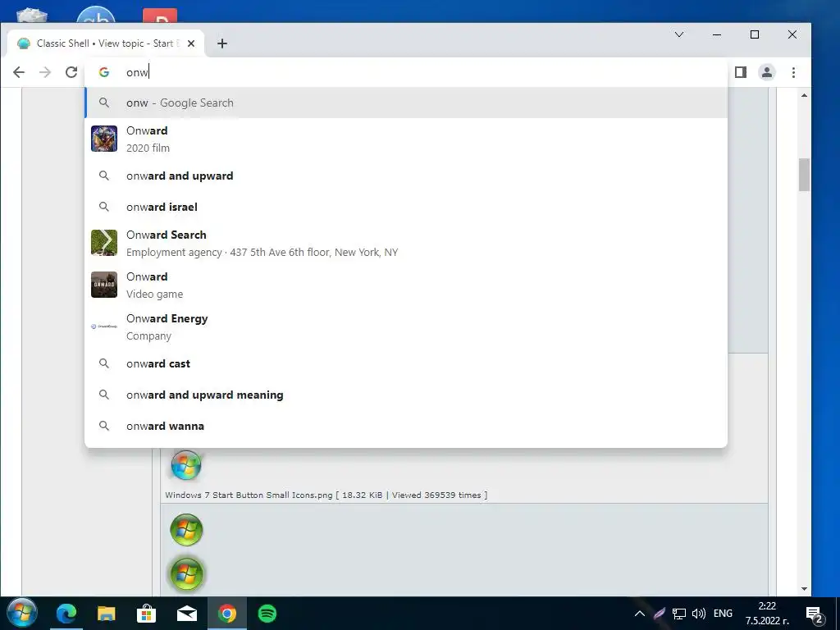Open the notification center with 2 notifications
The image size is (840, 630).
tap(815, 614)
